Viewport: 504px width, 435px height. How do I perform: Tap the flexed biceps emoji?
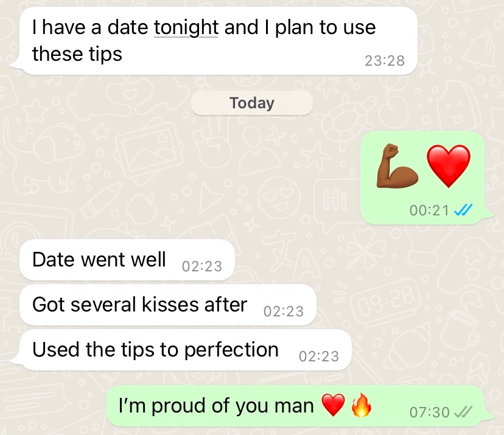[x=397, y=165]
